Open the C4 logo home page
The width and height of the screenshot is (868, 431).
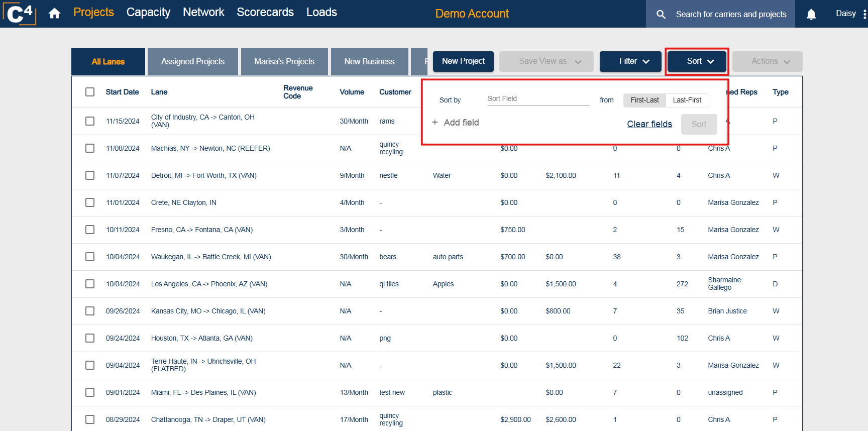pos(19,14)
